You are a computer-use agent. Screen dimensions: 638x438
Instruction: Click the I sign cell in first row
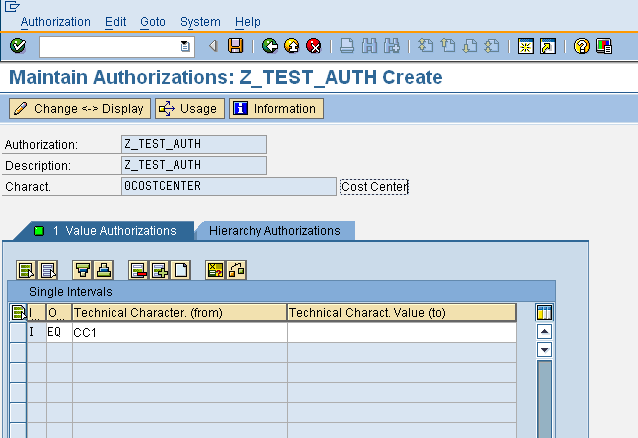point(36,333)
